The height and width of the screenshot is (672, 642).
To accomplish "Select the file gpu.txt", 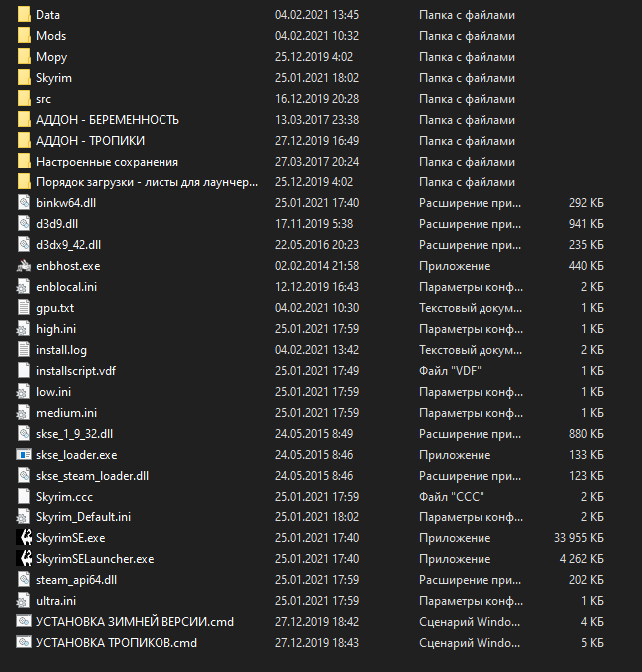I will tap(54, 308).
